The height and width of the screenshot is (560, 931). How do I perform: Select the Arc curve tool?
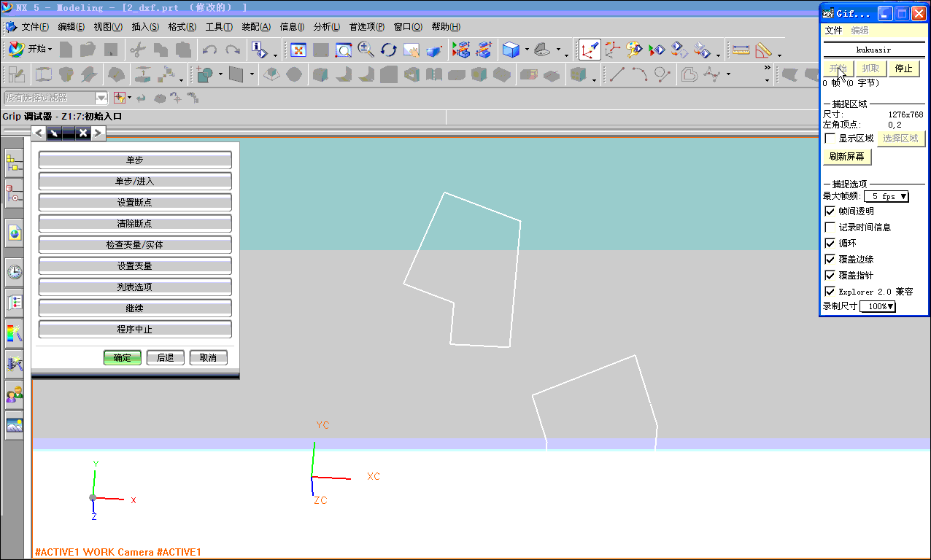click(x=640, y=74)
